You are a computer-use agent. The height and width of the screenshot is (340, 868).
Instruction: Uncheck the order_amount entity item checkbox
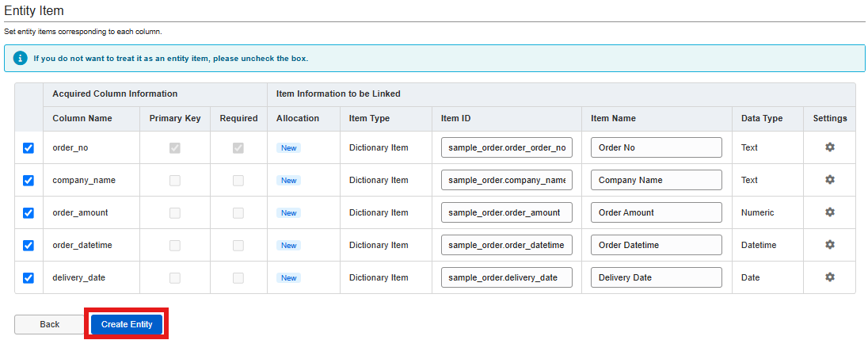(x=29, y=212)
